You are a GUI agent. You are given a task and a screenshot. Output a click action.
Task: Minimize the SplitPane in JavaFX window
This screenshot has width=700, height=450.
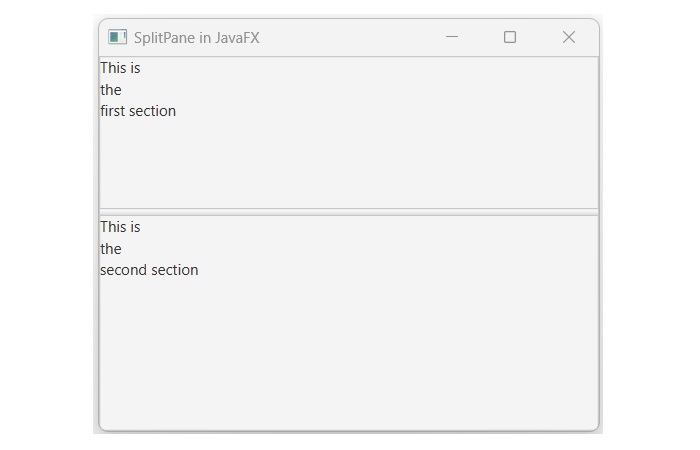451,37
